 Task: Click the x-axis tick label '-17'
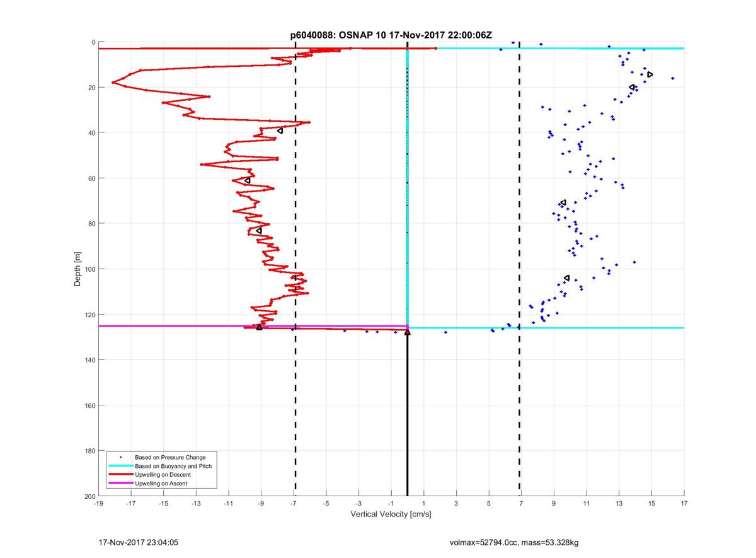click(x=130, y=503)
